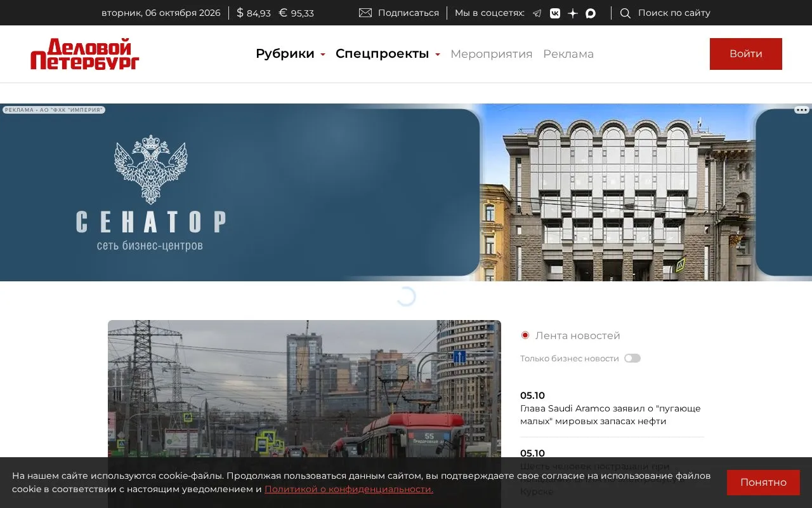Open the Dzen star icon link
This screenshot has width=812, height=508.
pyautogui.click(x=573, y=13)
